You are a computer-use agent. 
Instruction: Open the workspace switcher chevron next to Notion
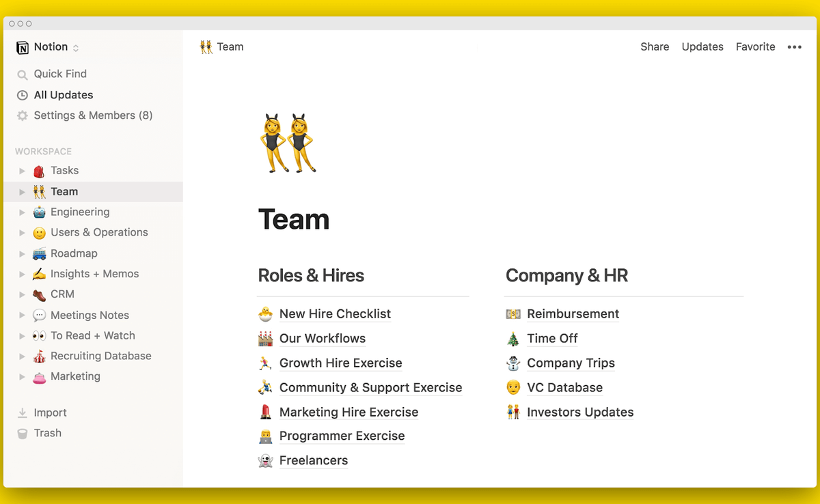click(x=76, y=48)
